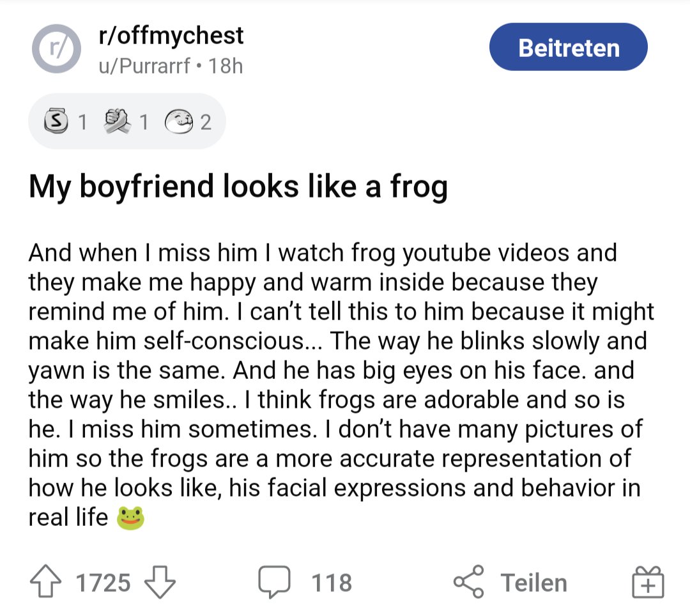The image size is (690, 616).
Task: Tap the frog emoji ending the post
Action: [x=130, y=518]
